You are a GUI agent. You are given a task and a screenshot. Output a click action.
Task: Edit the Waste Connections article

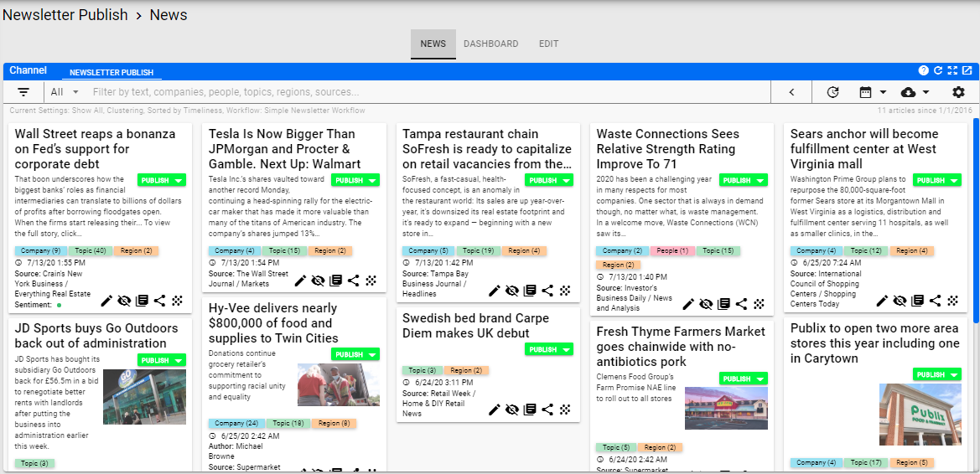click(x=688, y=304)
